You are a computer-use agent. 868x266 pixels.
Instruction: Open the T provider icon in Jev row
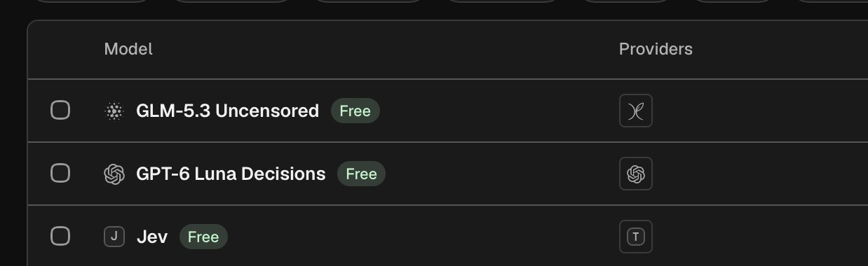[636, 237]
